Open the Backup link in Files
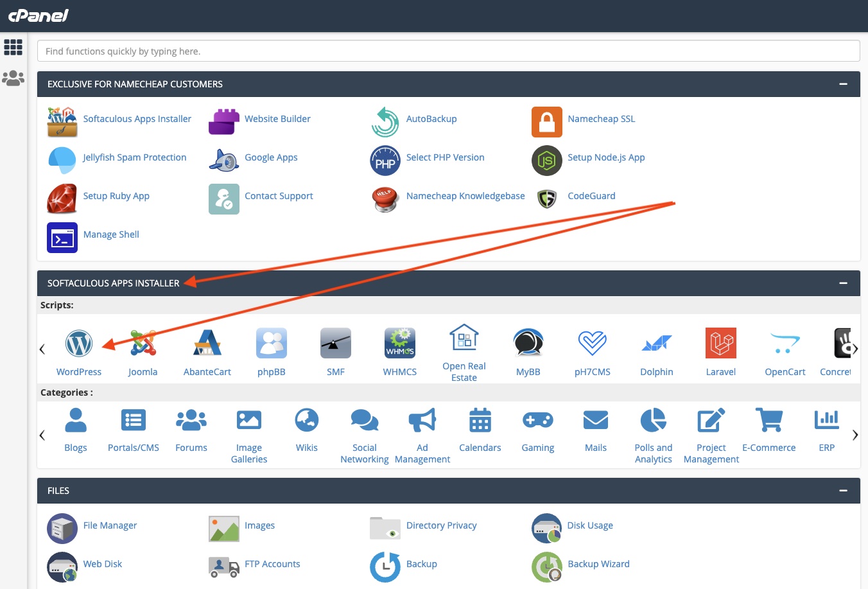Image resolution: width=868 pixels, height=589 pixels. (422, 564)
